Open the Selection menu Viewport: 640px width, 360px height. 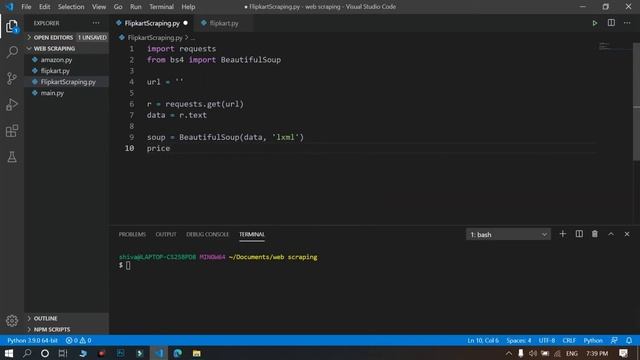click(x=71, y=7)
